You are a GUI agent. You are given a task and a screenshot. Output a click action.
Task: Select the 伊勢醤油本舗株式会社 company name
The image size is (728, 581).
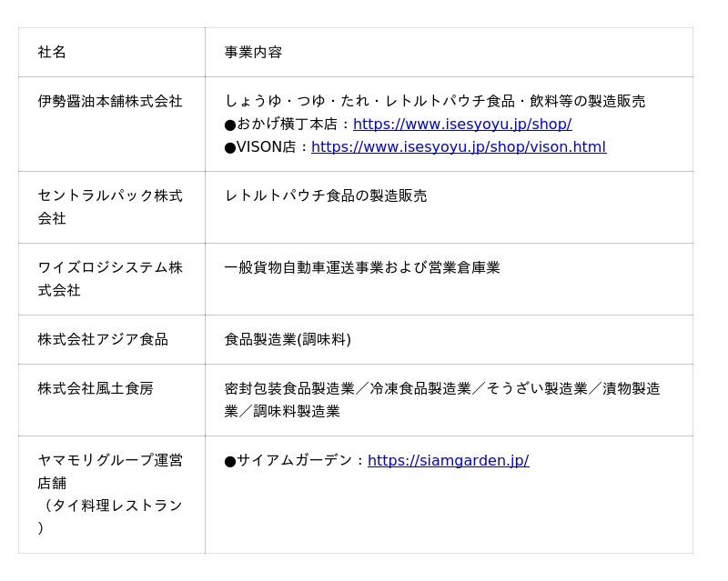(110, 102)
